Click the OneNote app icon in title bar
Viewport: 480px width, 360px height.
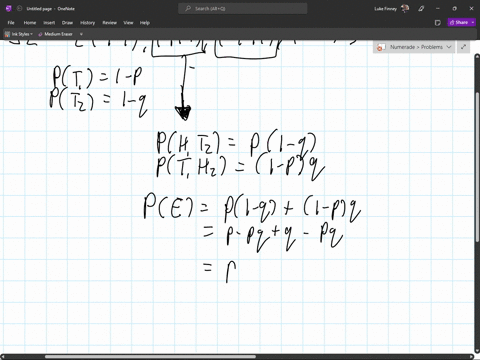pos(9,8)
